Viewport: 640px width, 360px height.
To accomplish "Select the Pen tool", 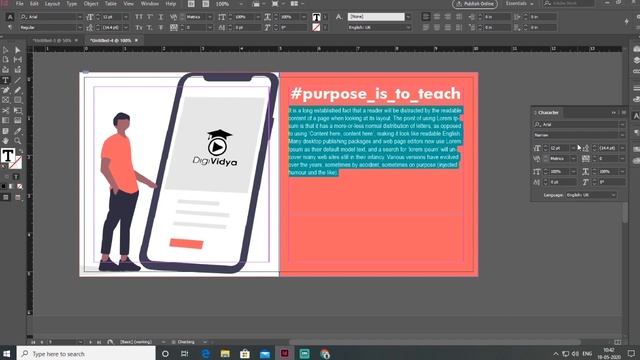I will pos(5,90).
